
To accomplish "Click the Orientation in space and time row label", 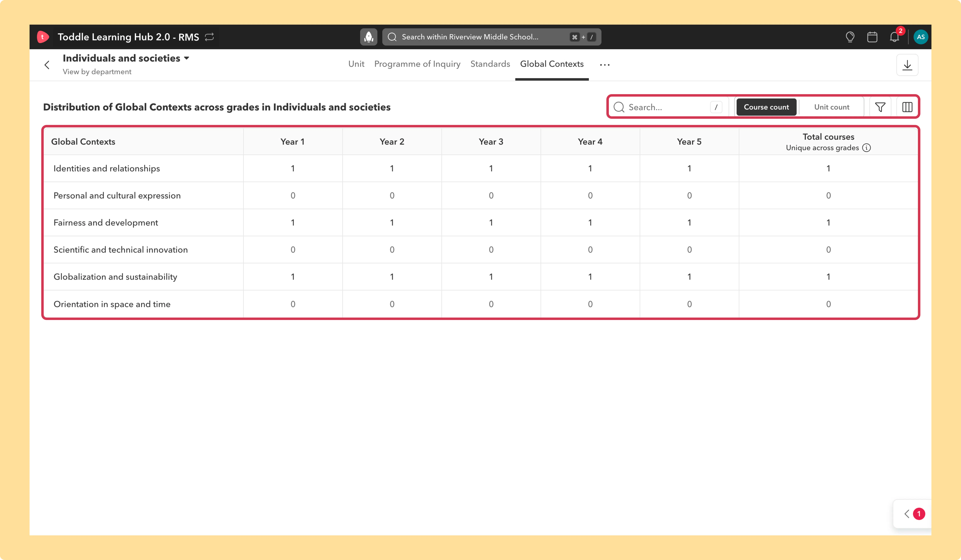I will 112,304.
